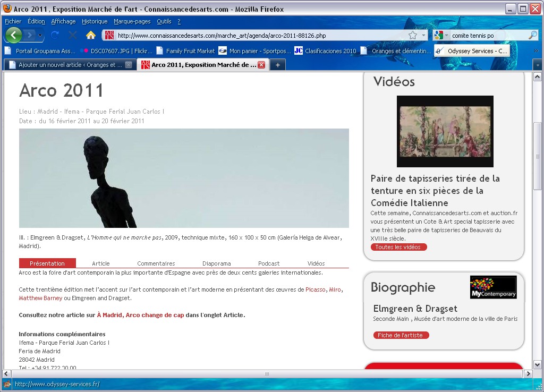This screenshot has height=392, width=544.
Task: Follow the Miro link
Action: [335, 289]
